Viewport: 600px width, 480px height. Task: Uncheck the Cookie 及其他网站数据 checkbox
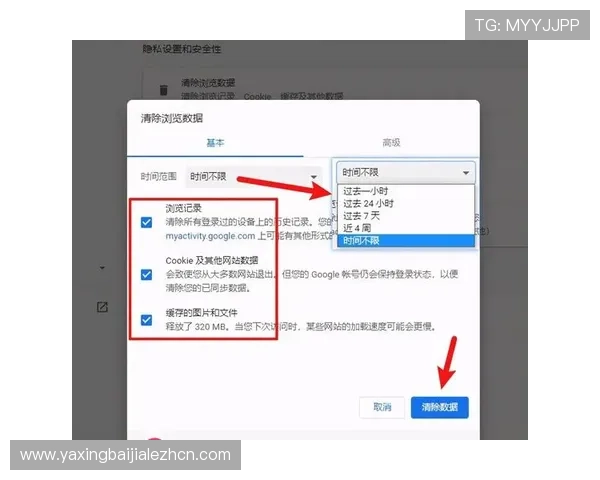pyautogui.click(x=147, y=274)
